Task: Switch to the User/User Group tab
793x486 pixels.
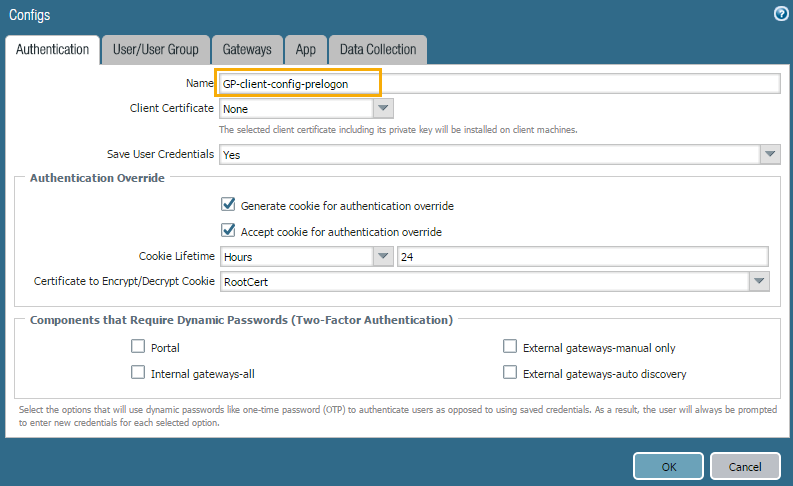Action: [155, 49]
